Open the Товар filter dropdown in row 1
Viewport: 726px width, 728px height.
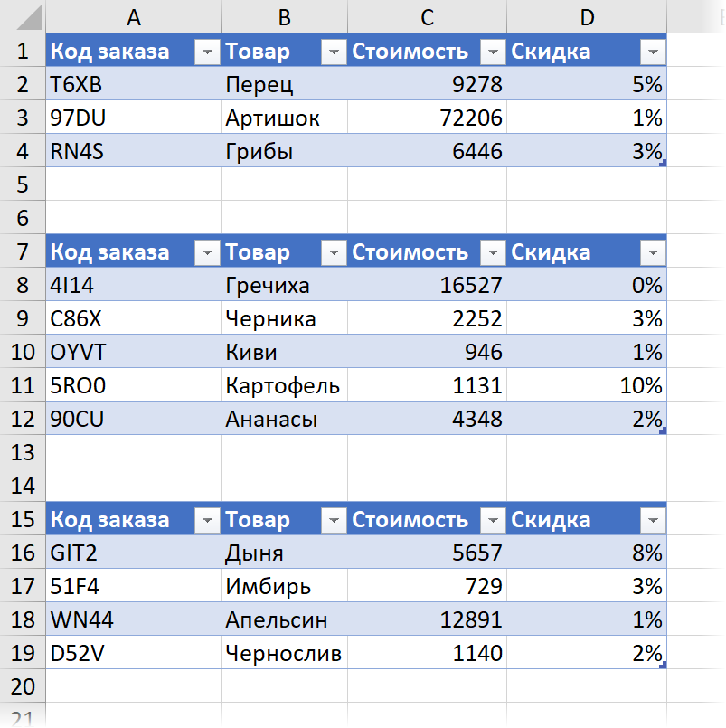tap(334, 52)
